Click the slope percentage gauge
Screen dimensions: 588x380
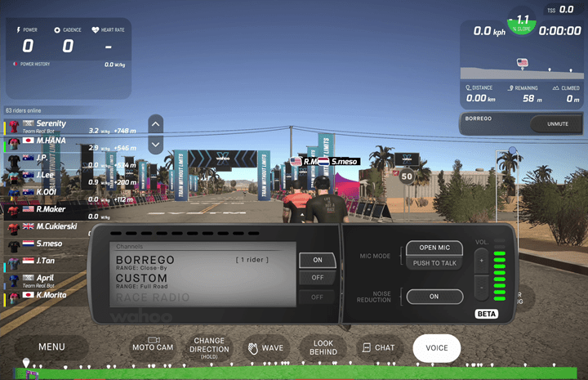(x=522, y=23)
